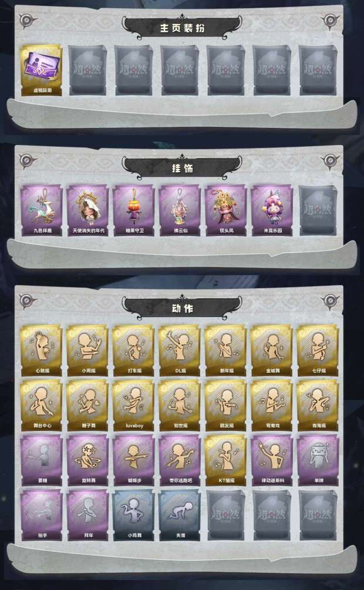
Task: Choose the luvaboy action card
Action: 134,406
